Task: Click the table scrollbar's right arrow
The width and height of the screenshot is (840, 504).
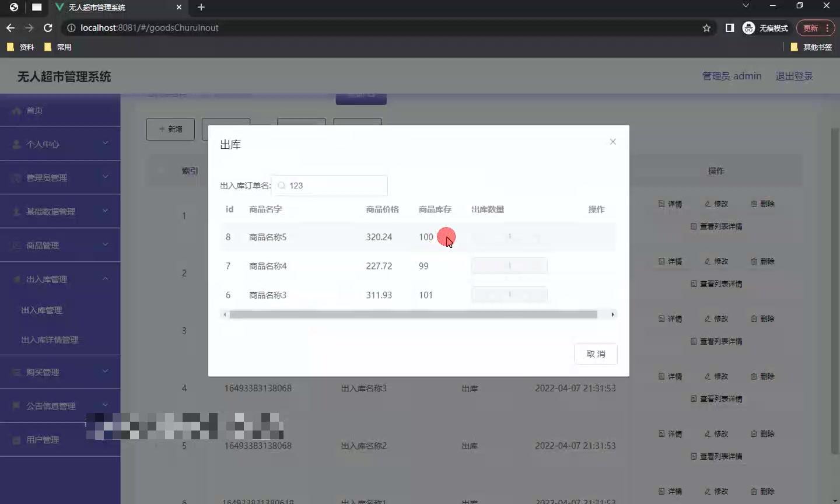Action: (612, 314)
